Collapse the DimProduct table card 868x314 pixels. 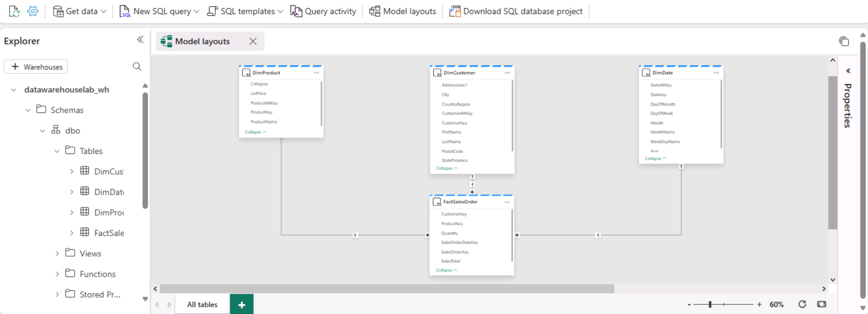point(256,132)
